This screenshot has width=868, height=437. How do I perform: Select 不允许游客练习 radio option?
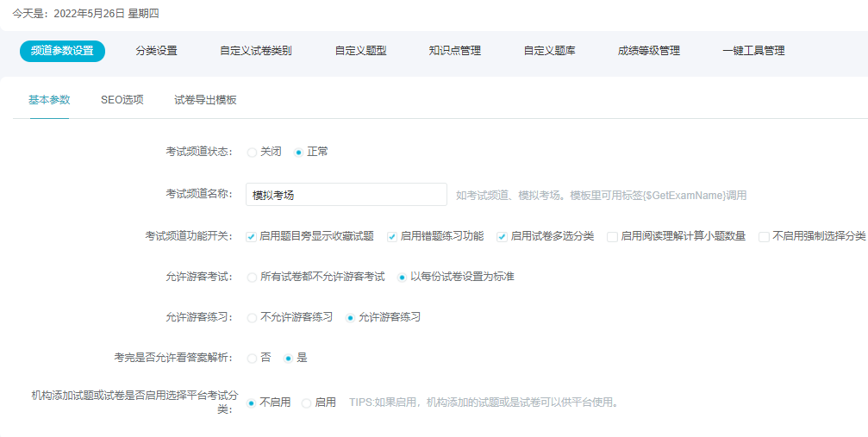(252, 318)
